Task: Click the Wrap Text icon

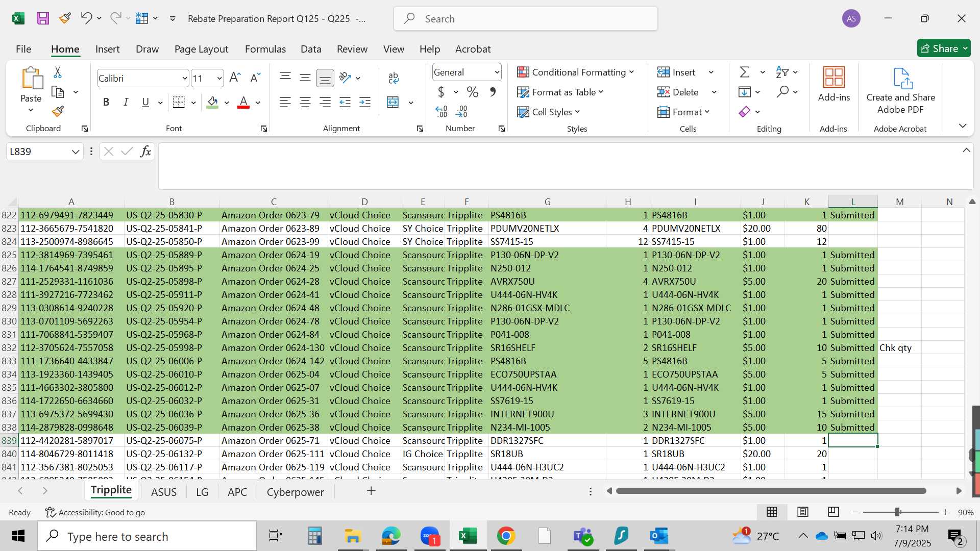Action: (394, 78)
